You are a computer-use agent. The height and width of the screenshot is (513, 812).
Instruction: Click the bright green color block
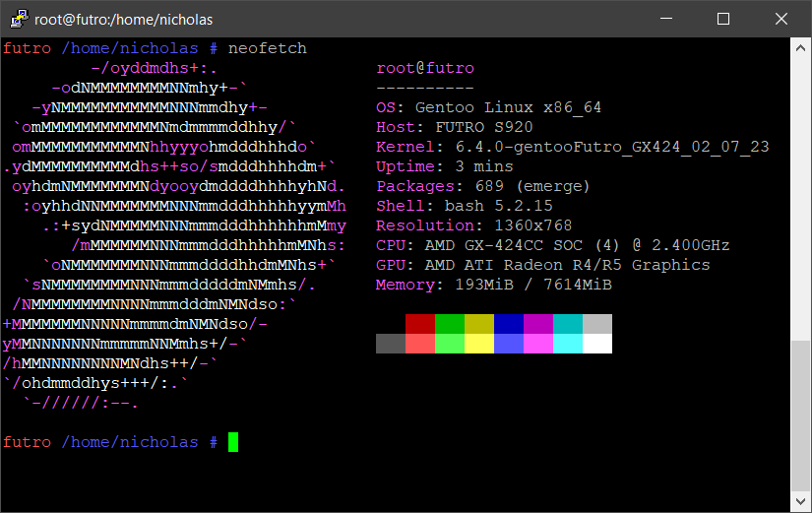point(450,344)
